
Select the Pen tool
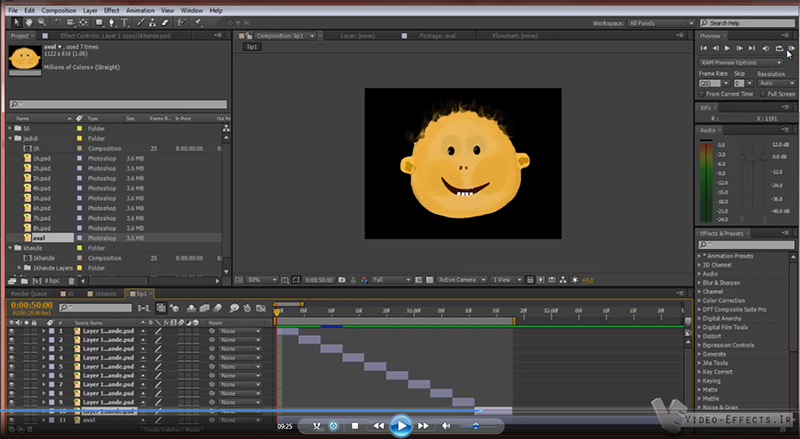[112, 22]
